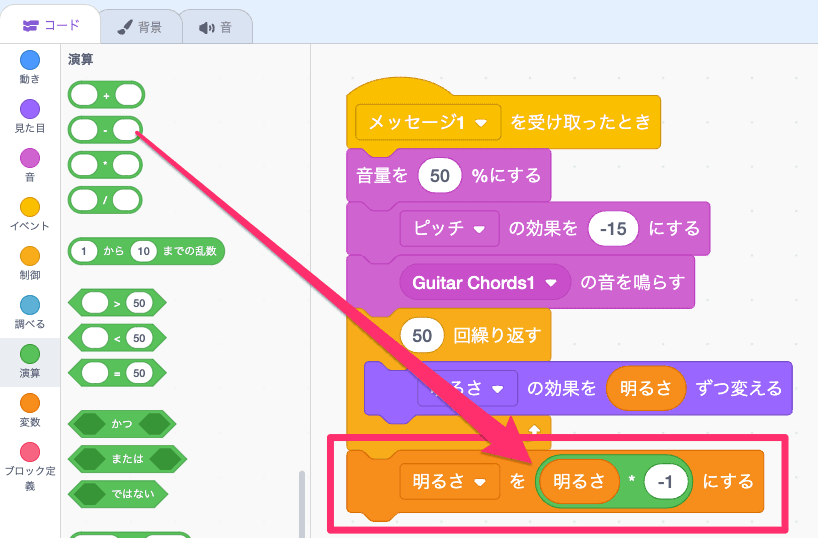Open the Guitar Chords1 sound dropdown
Image resolution: width=818 pixels, height=538 pixels.
485,282
